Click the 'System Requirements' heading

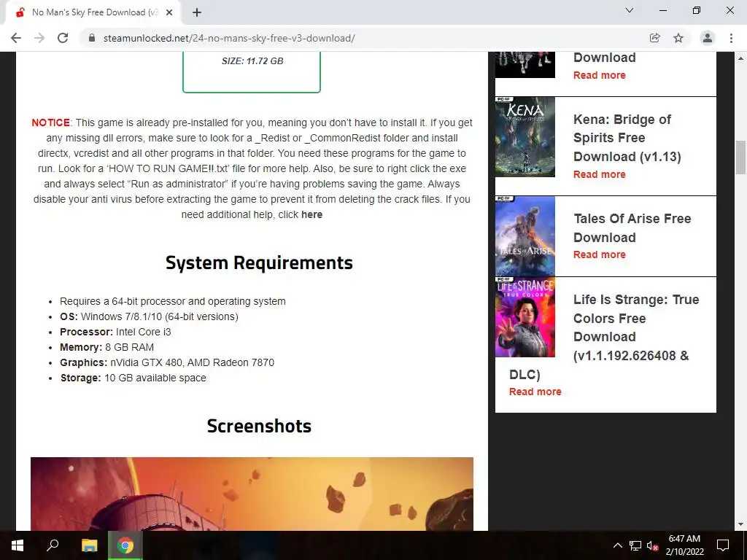coord(259,262)
